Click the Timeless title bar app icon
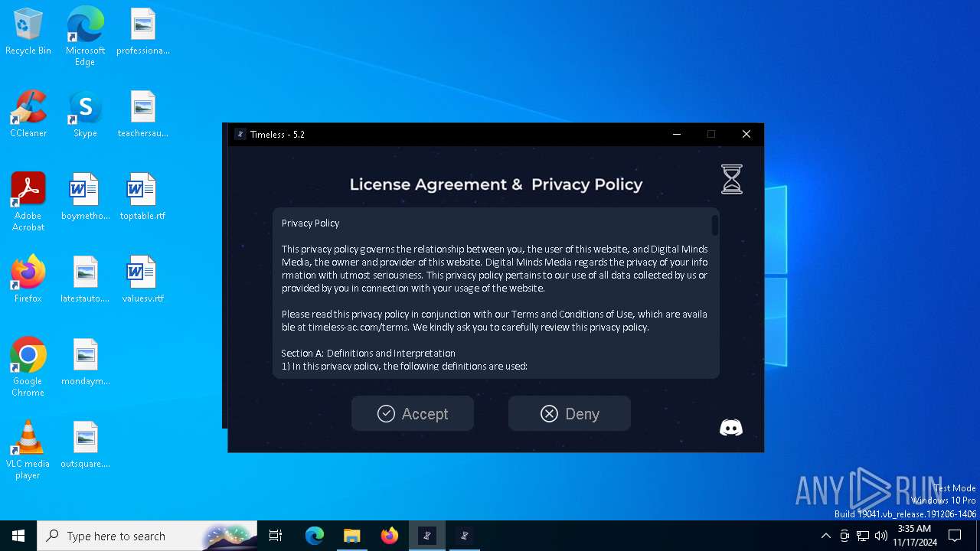 [x=240, y=134]
